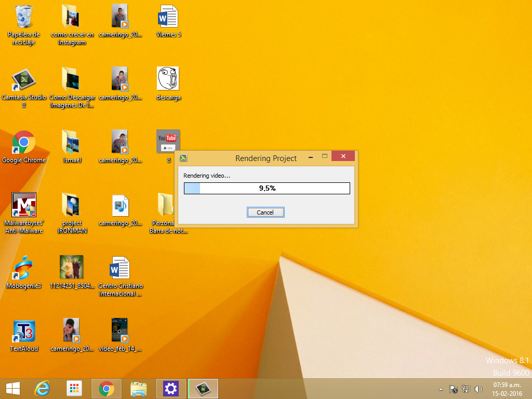This screenshot has width=532, height=399.
Task: Select 'Centro Cristiano Internacional' Word document
Action: pos(120,276)
